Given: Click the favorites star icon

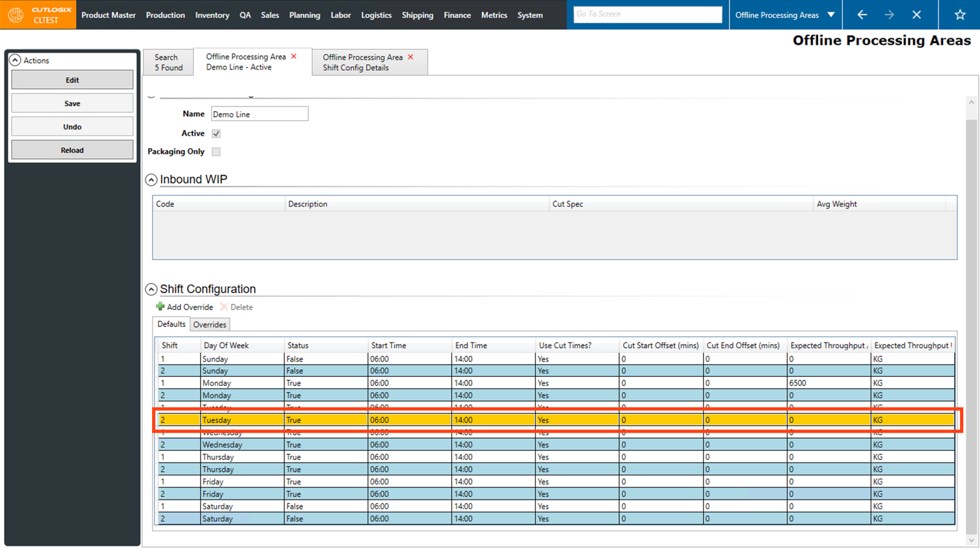Looking at the screenshot, I should click(x=960, y=14).
